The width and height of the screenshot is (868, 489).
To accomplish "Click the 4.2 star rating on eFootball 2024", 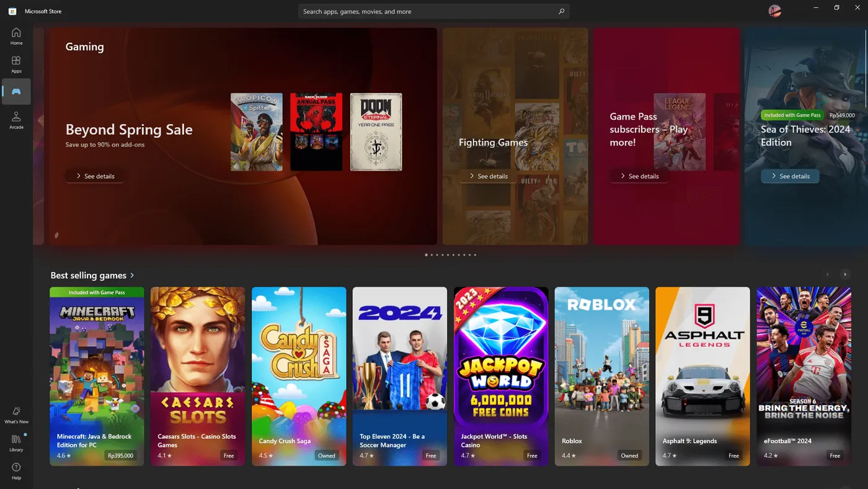I will pyautogui.click(x=771, y=455).
